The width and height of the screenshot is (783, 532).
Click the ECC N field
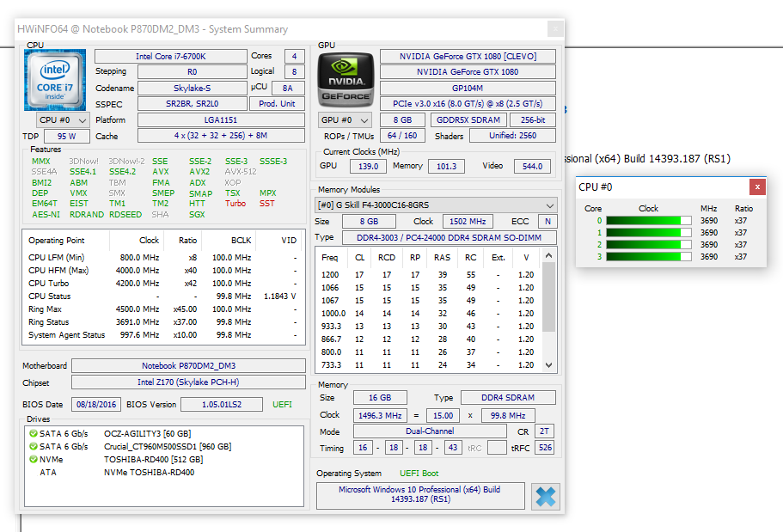[547, 221]
